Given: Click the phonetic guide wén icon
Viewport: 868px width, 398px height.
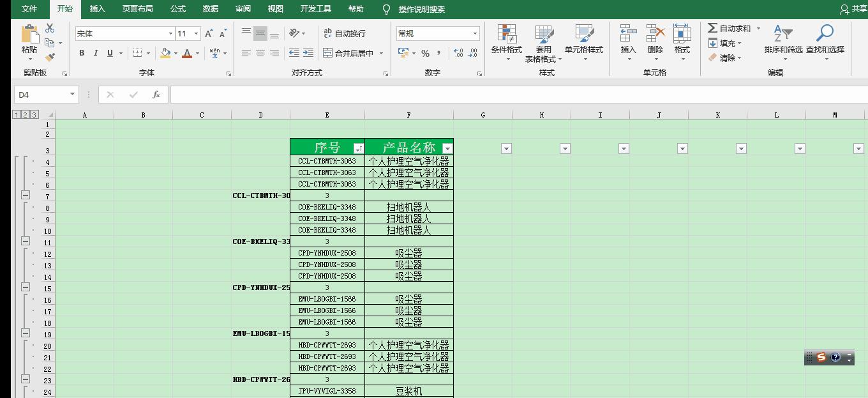Looking at the screenshot, I should click(x=214, y=53).
